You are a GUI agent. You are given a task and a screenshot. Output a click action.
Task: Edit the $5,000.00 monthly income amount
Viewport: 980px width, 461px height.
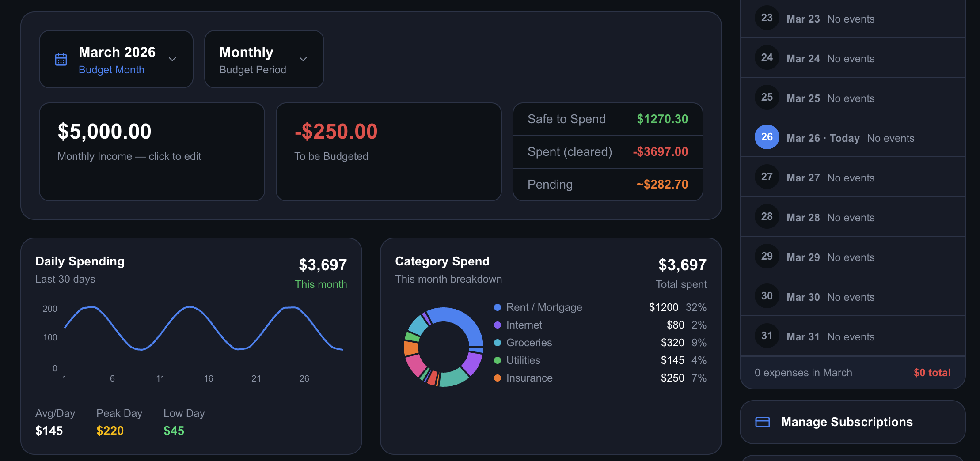[105, 132]
